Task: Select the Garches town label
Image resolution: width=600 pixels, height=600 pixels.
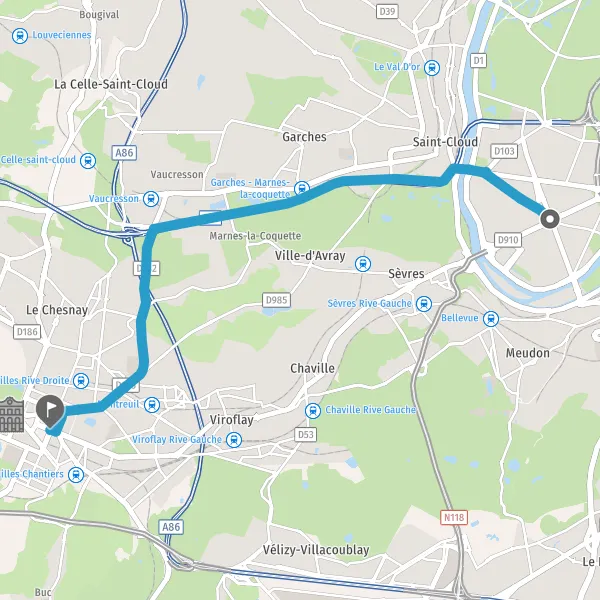Action: pyautogui.click(x=304, y=137)
